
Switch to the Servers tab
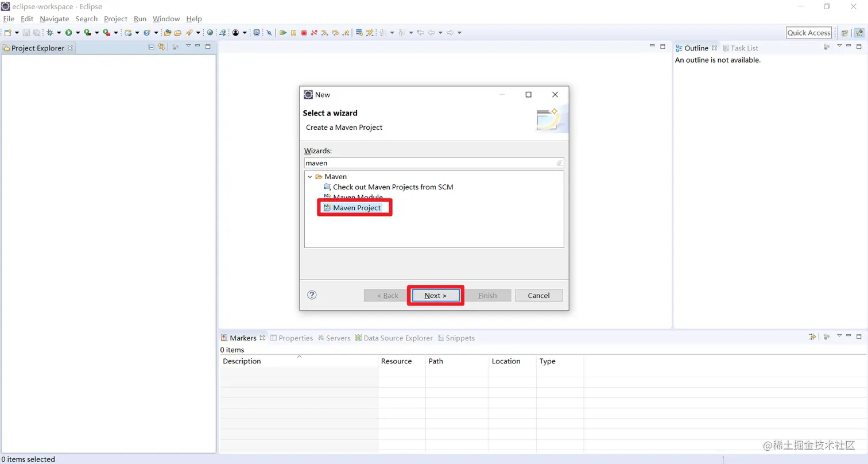click(x=334, y=338)
